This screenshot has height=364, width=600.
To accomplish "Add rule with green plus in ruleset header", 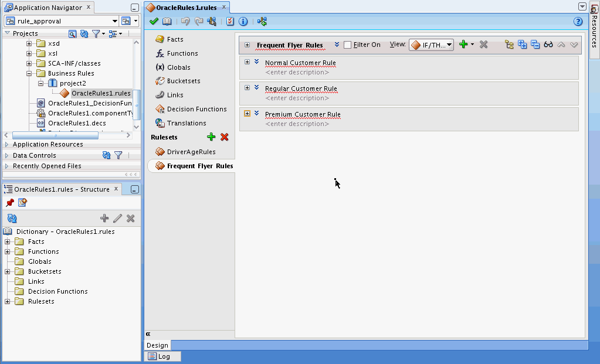I will point(463,45).
